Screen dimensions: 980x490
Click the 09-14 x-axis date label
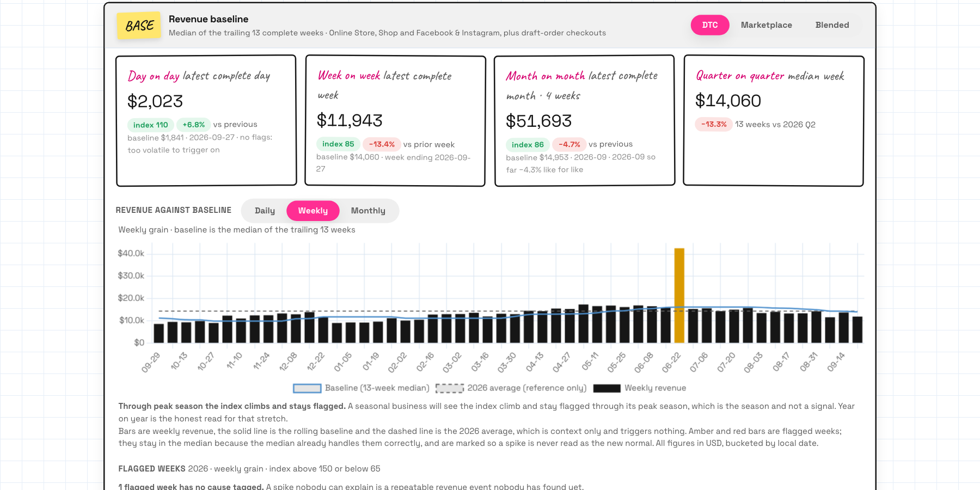click(x=836, y=362)
